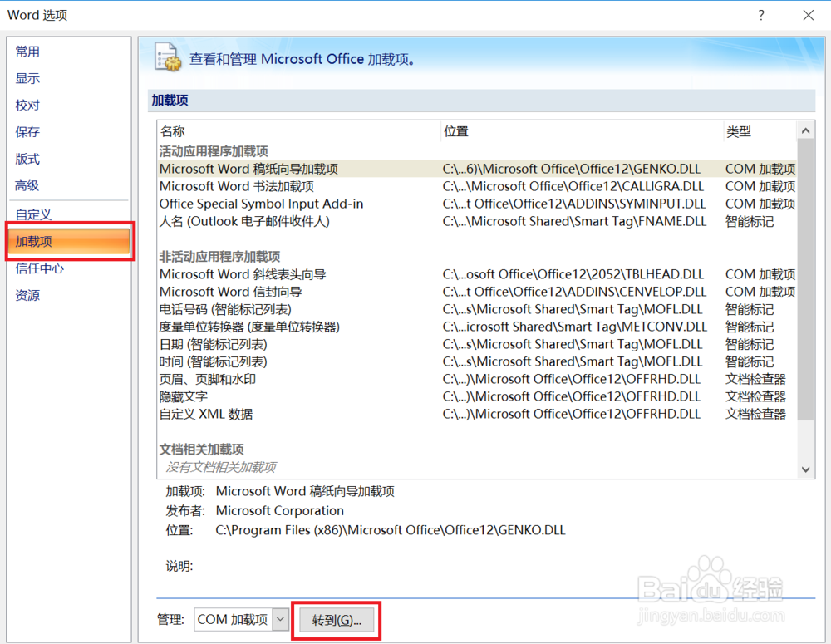
Task: Select 日期 (智能标记列表) row
Action: (x=477, y=344)
